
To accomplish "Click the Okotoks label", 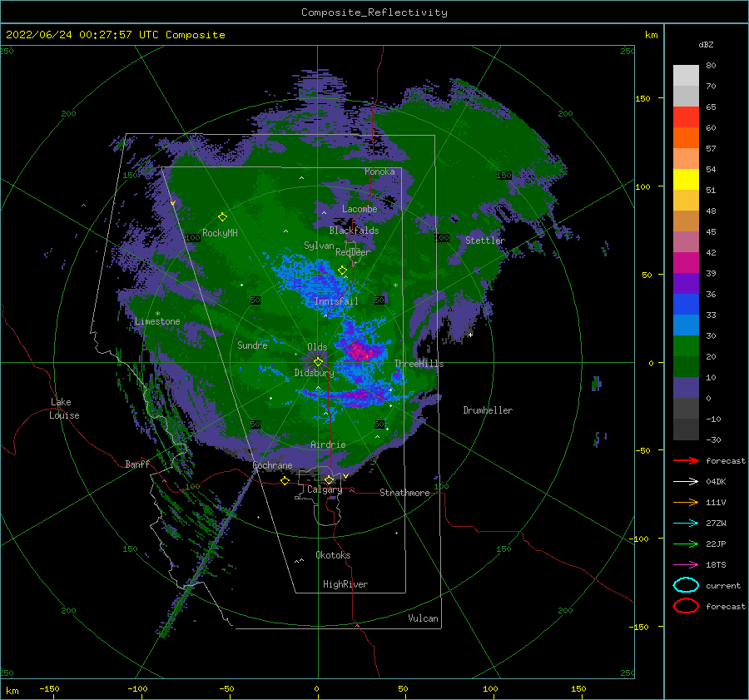I will pos(333,555).
